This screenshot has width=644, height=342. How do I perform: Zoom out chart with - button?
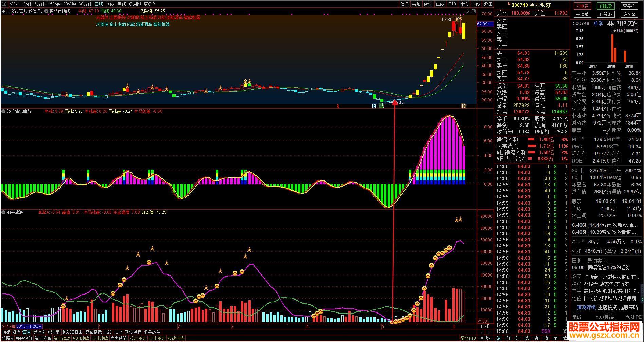tap(489, 332)
